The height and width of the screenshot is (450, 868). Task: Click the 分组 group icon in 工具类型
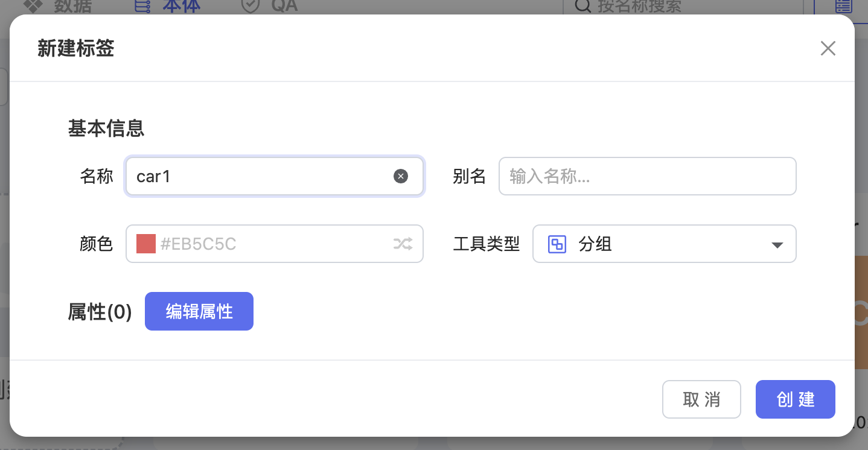(557, 244)
